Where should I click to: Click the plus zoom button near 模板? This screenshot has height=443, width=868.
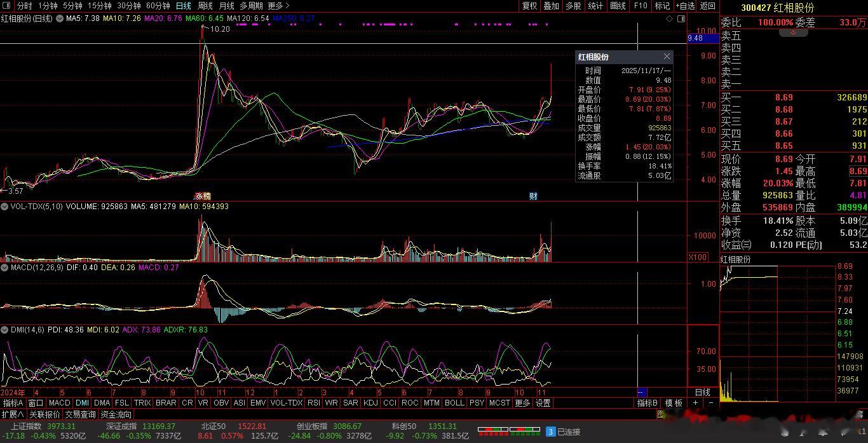pos(696,403)
